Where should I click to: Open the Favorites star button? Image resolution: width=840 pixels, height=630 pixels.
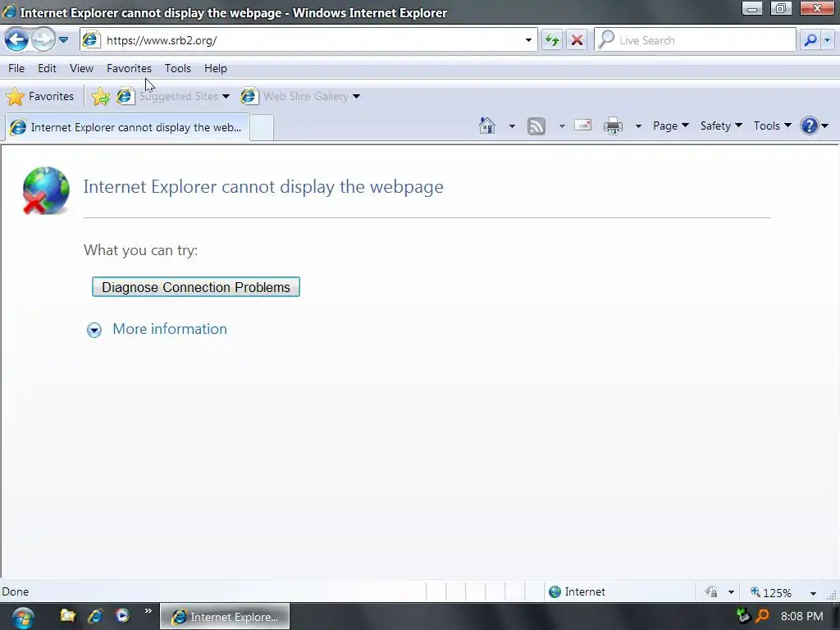(40, 97)
